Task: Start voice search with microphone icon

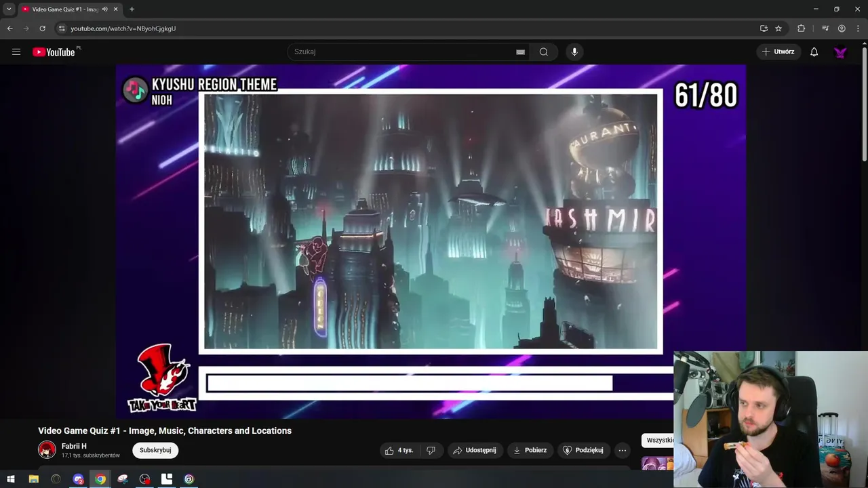Action: (x=574, y=52)
